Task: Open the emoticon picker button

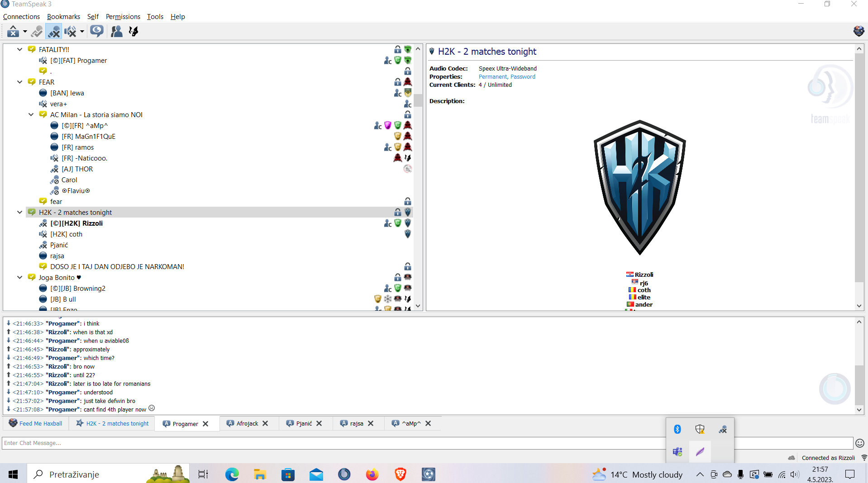Action: point(860,443)
